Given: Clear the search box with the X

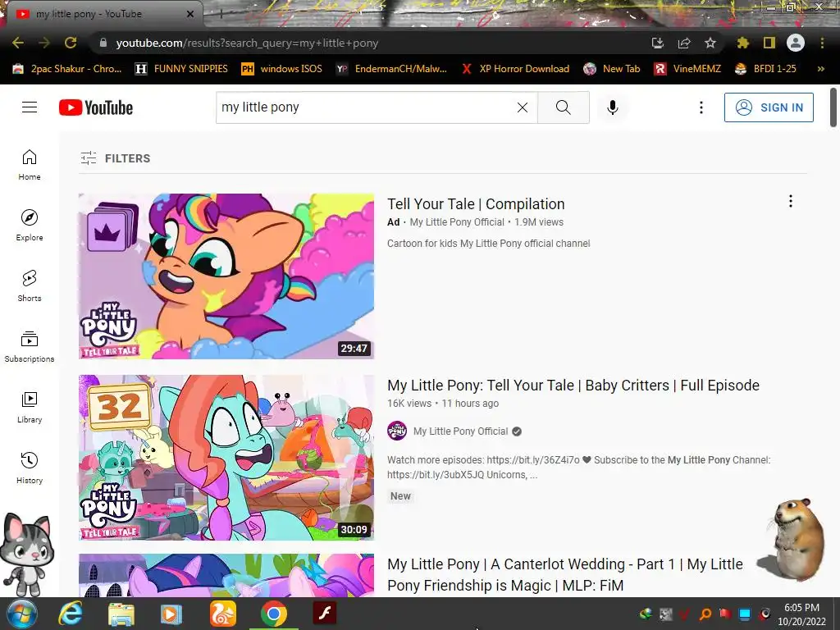Looking at the screenshot, I should pyautogui.click(x=523, y=107).
